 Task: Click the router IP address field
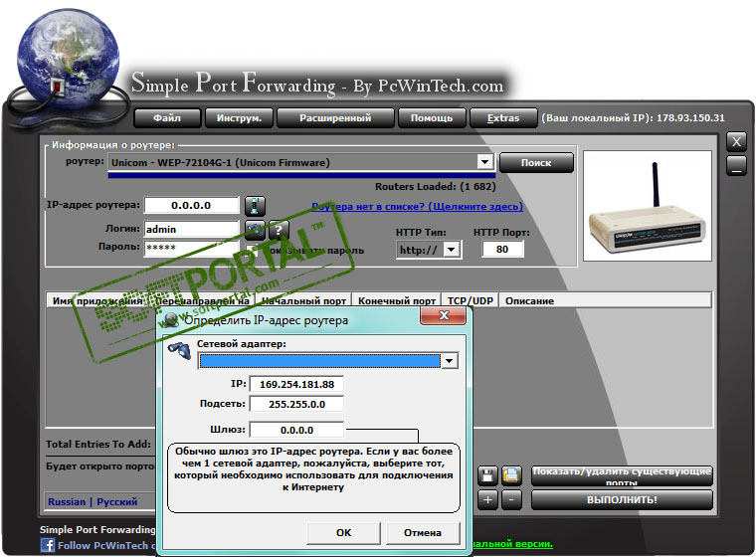pyautogui.click(x=191, y=206)
